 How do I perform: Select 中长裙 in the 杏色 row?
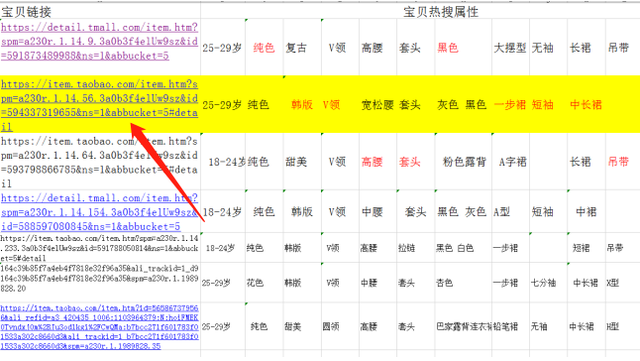coord(585,283)
